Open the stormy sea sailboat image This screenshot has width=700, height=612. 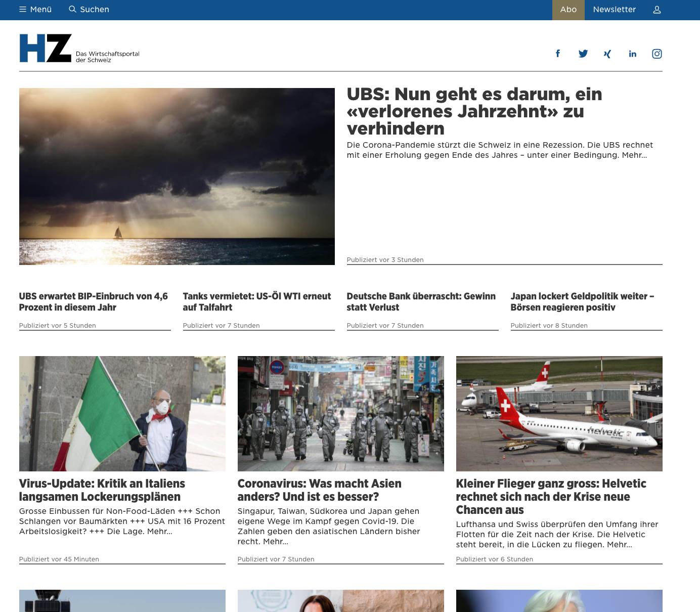coord(177,177)
